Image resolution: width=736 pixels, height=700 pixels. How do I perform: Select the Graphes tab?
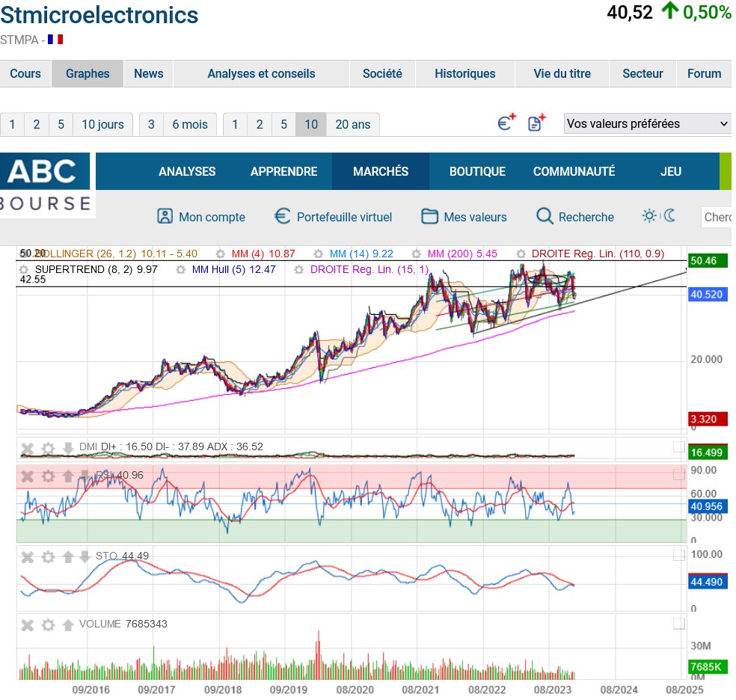pyautogui.click(x=88, y=73)
